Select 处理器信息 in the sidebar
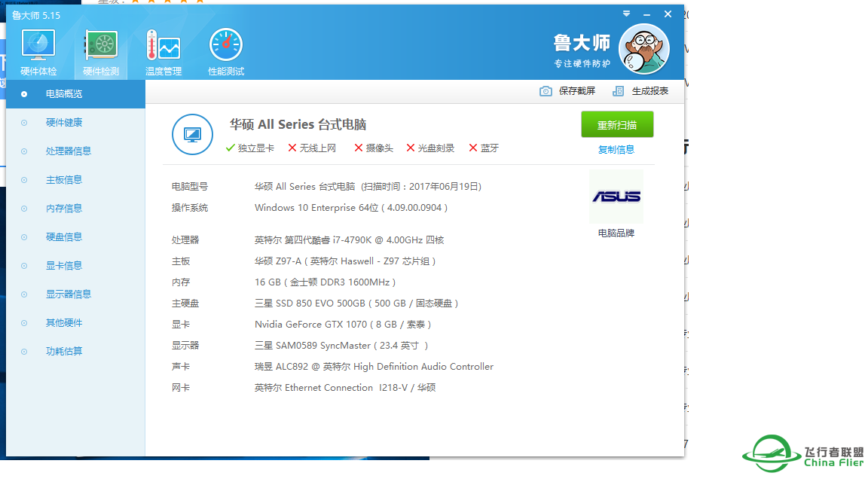868x488 pixels. click(75, 151)
